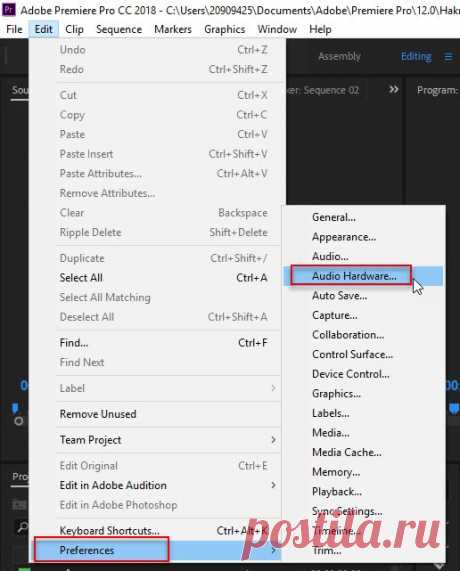The height and width of the screenshot is (571, 460).
Task: Open Appearance... preferences
Action: (x=363, y=237)
